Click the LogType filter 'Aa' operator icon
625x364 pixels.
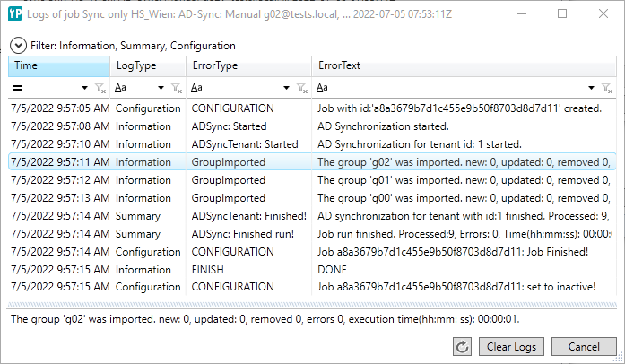121,88
